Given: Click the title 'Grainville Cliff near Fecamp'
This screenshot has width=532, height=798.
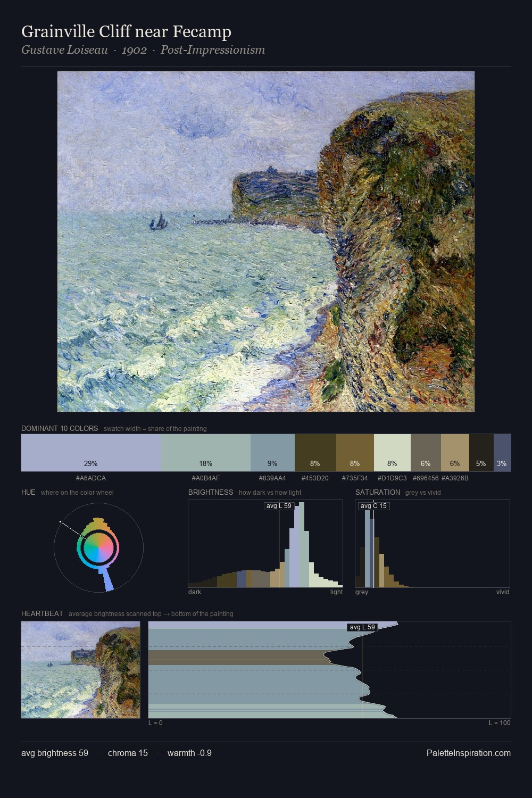Looking at the screenshot, I should pos(126,32).
